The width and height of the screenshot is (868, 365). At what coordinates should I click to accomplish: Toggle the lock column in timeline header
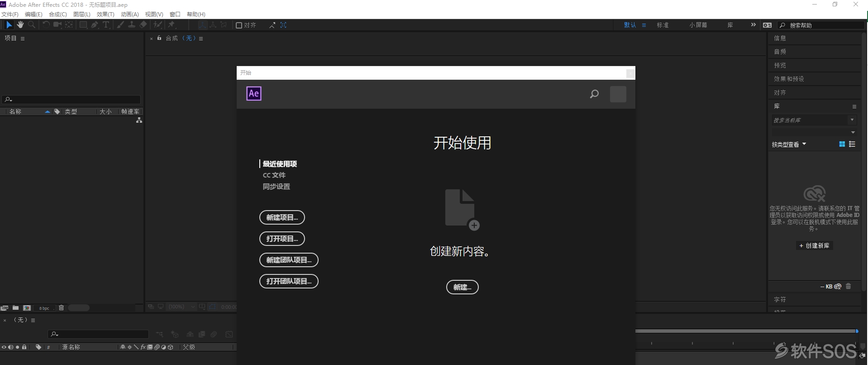tap(24, 347)
